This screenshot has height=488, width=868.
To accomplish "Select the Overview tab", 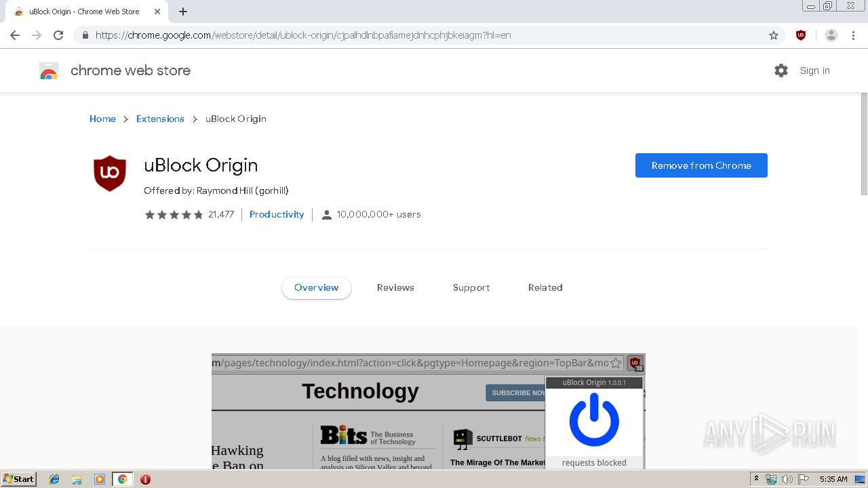I will click(x=317, y=287).
